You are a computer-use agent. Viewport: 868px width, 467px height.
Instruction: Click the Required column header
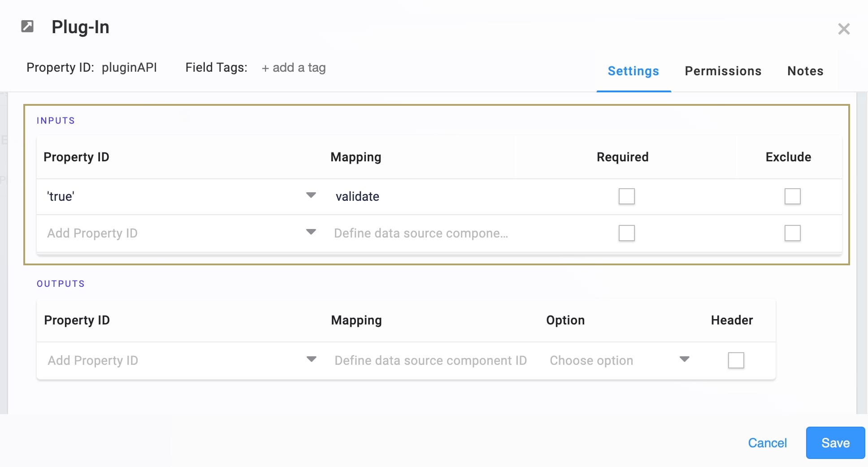click(622, 157)
